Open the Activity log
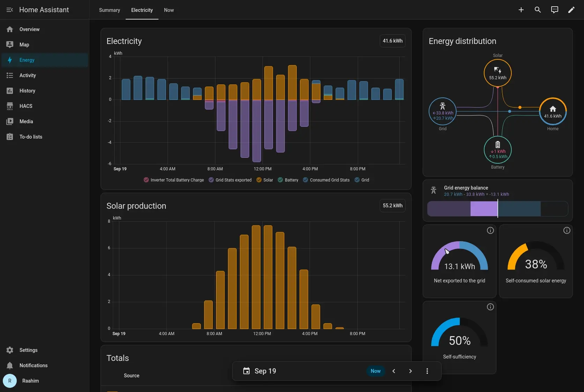The image size is (584, 392). pos(45,75)
